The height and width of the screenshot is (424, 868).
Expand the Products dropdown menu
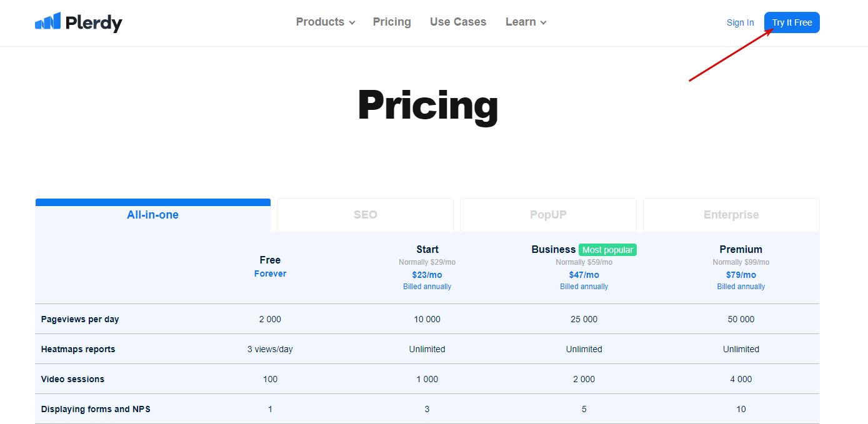click(326, 22)
